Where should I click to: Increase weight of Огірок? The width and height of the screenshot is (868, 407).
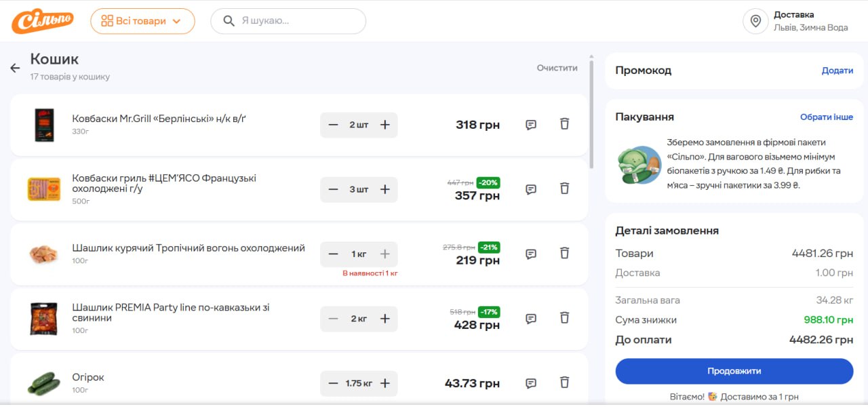coord(384,383)
